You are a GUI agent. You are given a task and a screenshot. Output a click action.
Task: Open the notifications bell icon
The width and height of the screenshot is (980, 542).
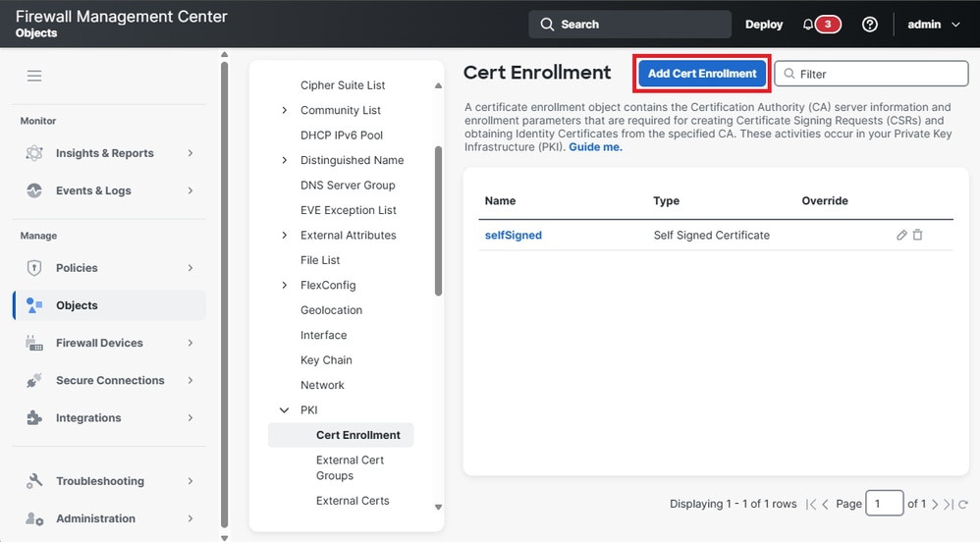[808, 25]
